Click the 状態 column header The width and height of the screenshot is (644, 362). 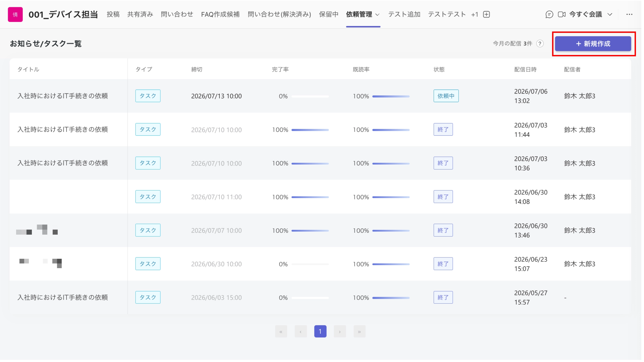tap(439, 69)
